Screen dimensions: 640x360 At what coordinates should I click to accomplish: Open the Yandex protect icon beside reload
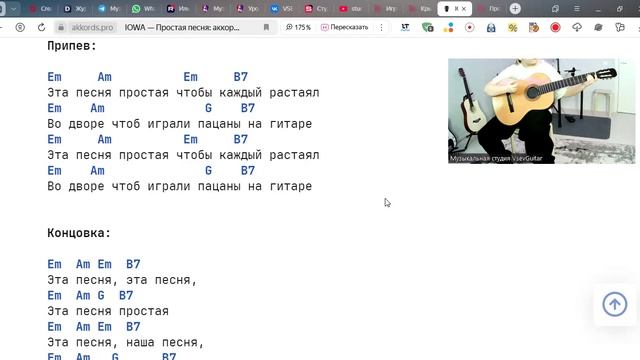20,27
